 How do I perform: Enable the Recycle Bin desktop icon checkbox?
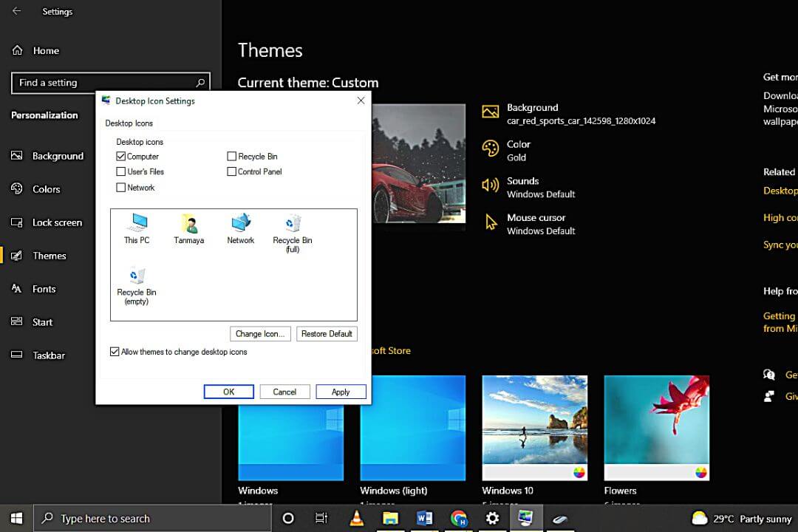click(231, 156)
